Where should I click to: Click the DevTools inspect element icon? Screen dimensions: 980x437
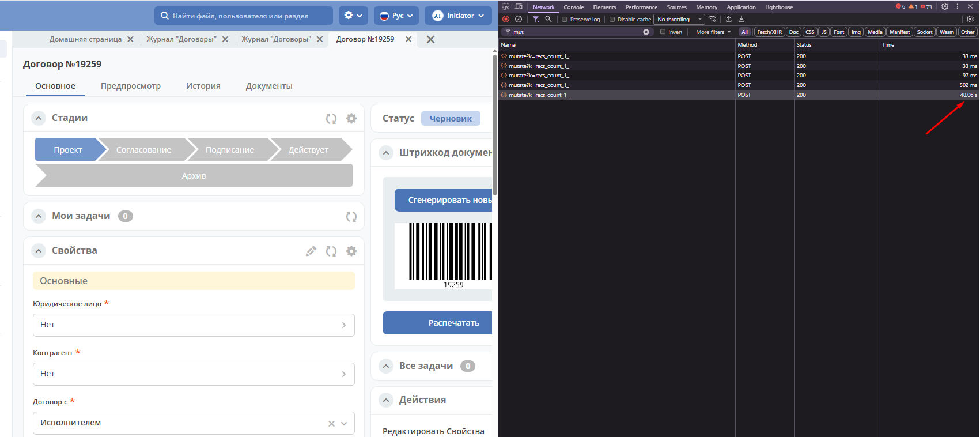[x=506, y=7]
